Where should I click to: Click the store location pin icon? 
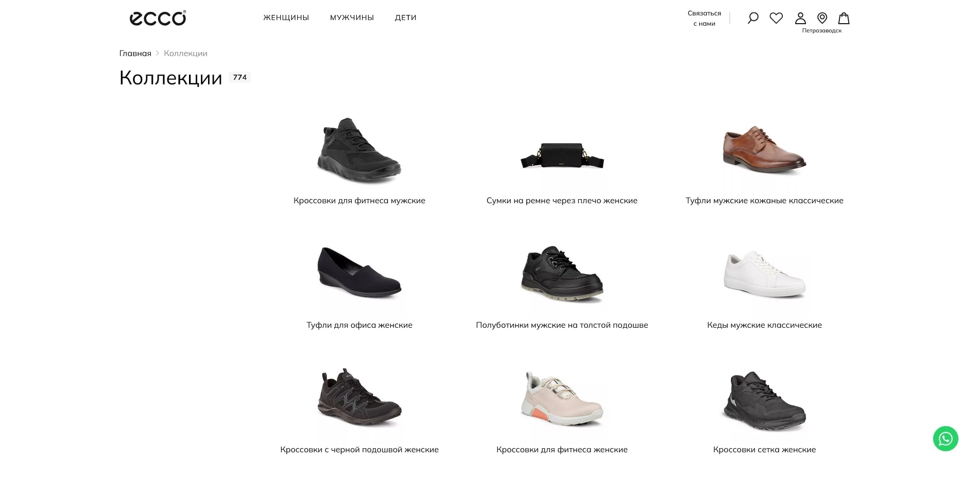tap(822, 18)
